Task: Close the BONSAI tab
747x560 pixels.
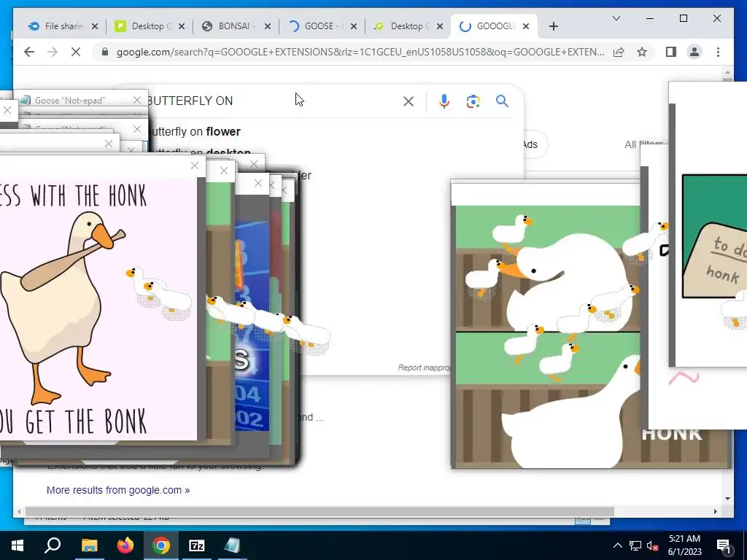Action: (268, 26)
